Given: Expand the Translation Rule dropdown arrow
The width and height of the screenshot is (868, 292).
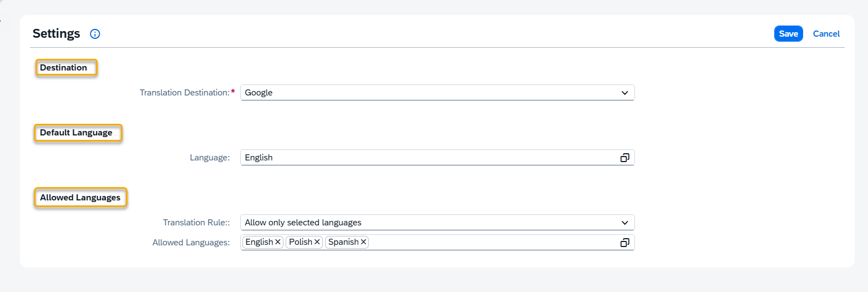Looking at the screenshot, I should [625, 223].
